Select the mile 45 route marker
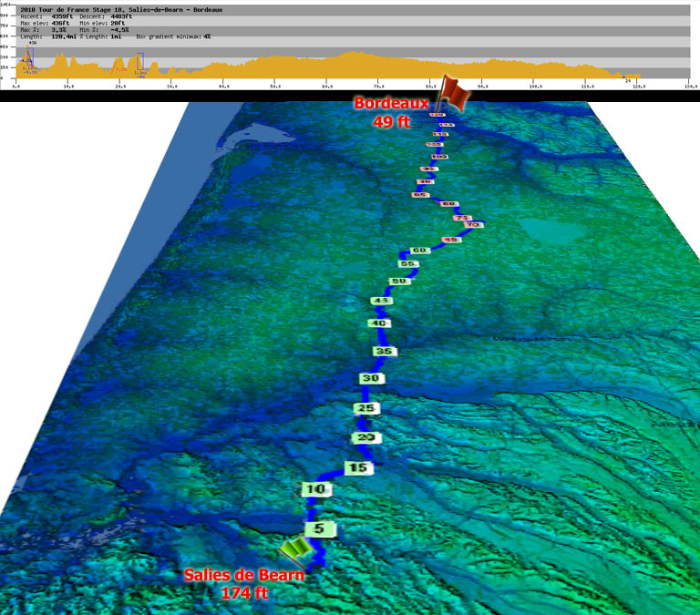 (382, 301)
